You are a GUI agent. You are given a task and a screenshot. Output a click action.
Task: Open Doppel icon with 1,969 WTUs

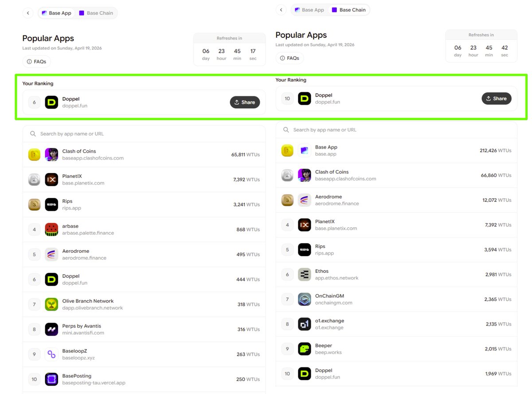point(305,374)
